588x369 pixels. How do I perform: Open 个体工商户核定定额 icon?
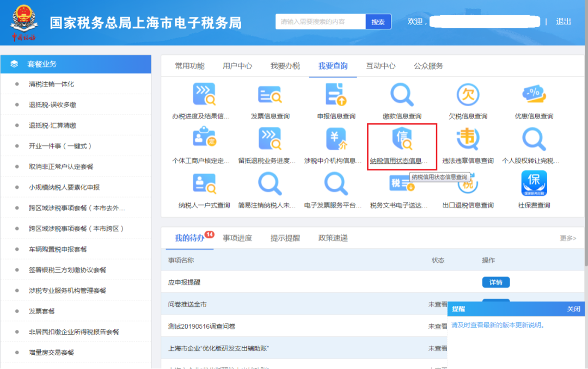click(x=204, y=137)
